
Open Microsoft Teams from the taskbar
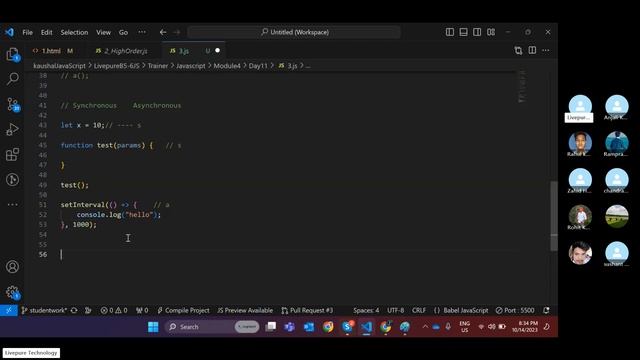point(289,327)
